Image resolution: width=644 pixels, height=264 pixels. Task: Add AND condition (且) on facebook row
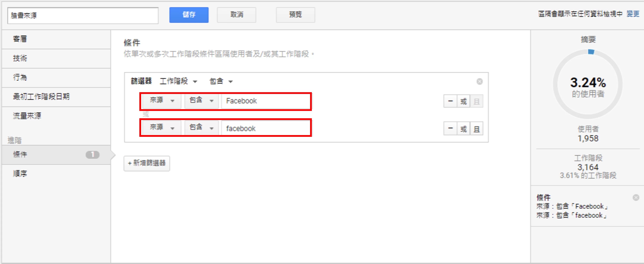click(476, 129)
